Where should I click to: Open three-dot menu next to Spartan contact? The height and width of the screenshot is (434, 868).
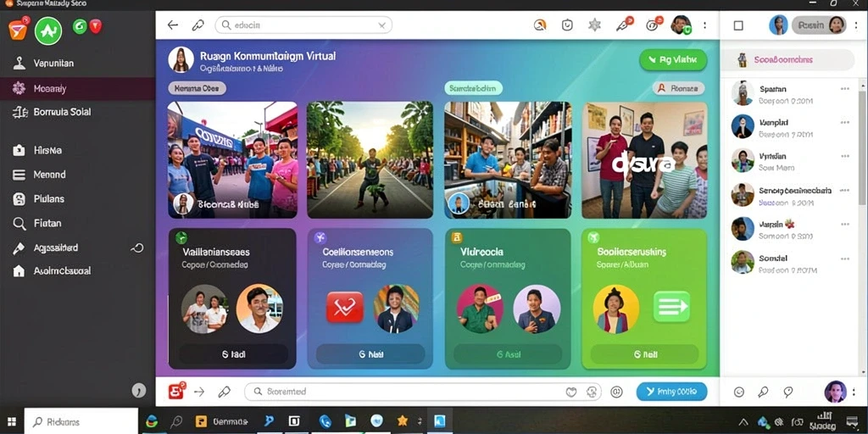point(845,88)
